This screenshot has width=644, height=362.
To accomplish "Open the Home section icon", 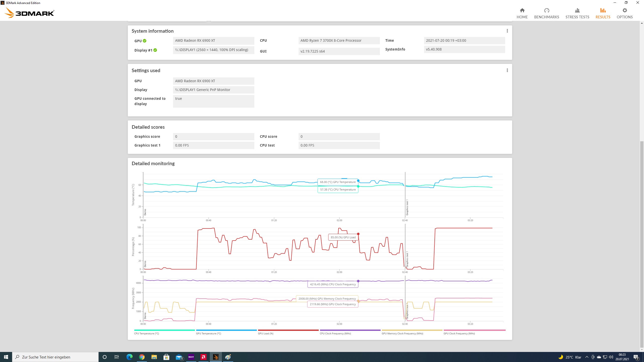I will point(522,10).
